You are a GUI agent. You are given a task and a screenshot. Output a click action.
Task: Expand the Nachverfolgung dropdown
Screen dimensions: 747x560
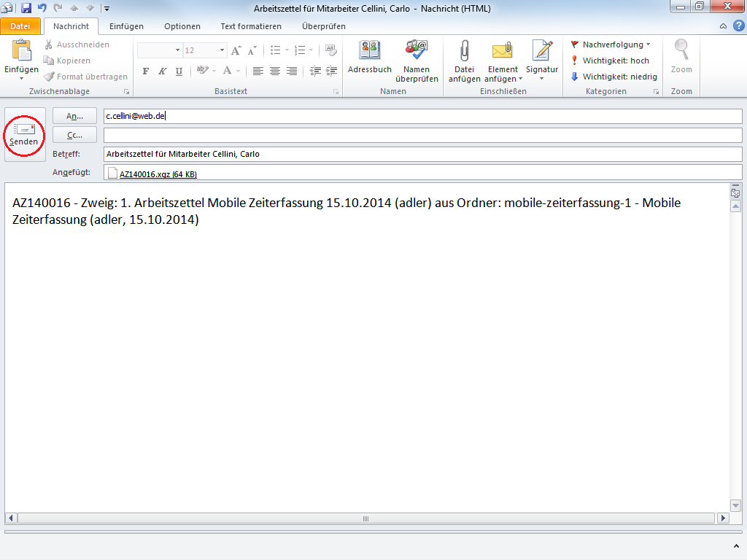(x=611, y=44)
